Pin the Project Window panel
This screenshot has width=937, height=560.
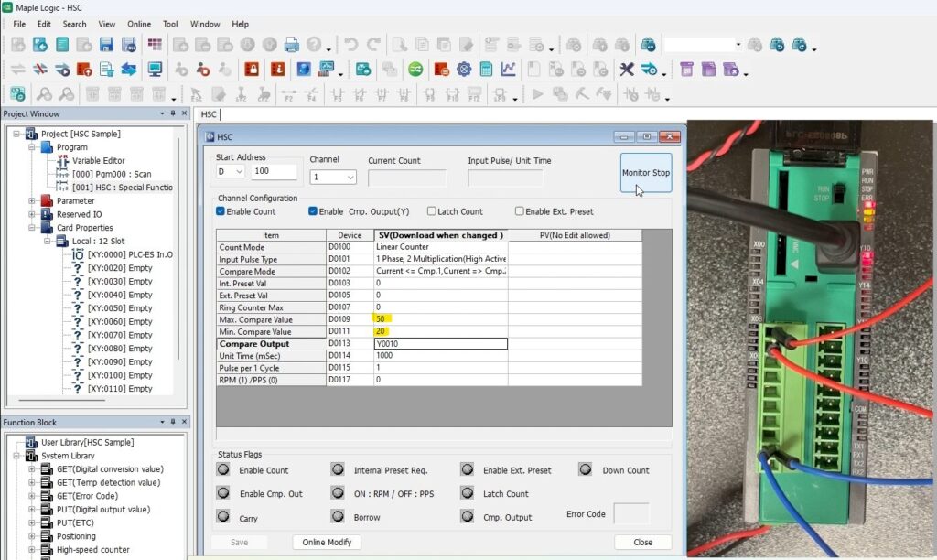tap(173, 113)
